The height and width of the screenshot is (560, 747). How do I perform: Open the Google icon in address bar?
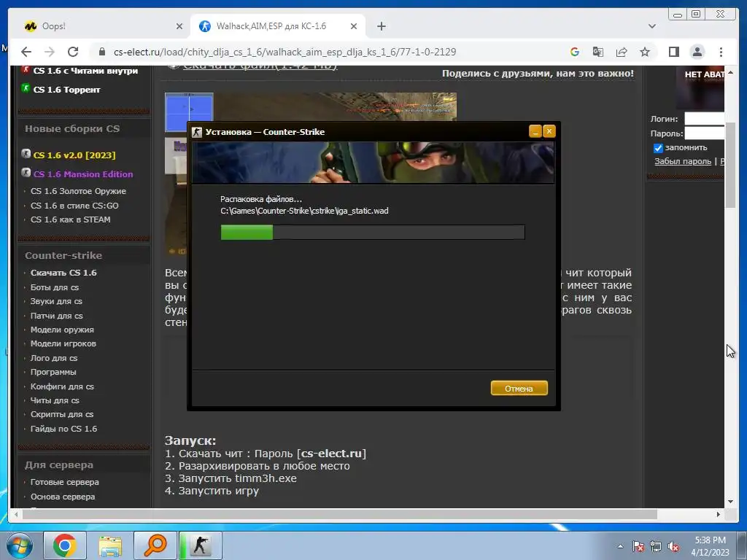point(575,52)
